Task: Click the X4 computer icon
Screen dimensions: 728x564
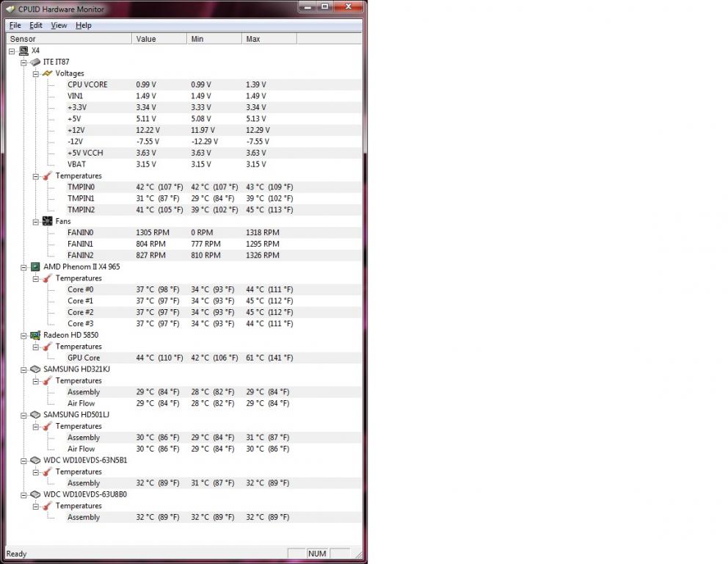Action: point(23,51)
